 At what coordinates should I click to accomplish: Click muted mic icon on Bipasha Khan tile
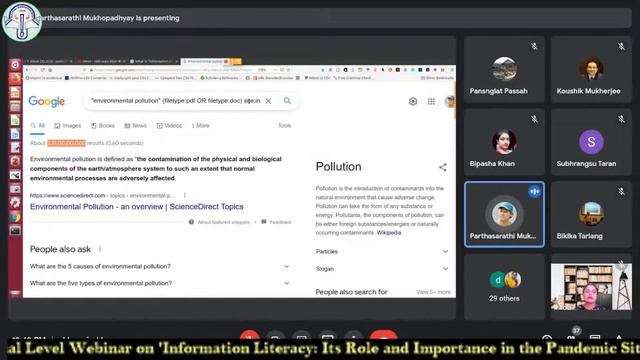[534, 119]
